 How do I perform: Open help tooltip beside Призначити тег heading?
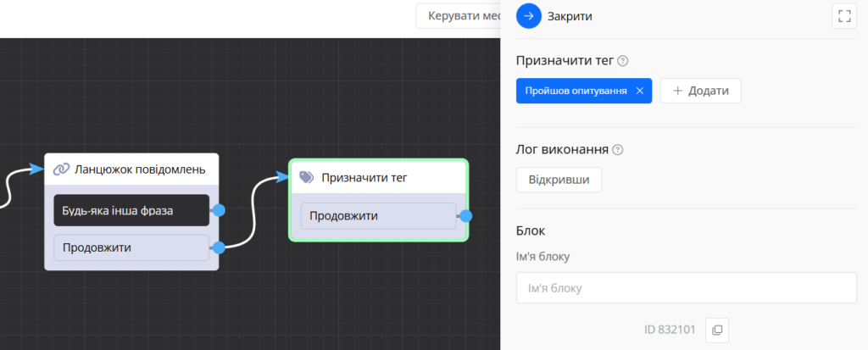point(623,61)
